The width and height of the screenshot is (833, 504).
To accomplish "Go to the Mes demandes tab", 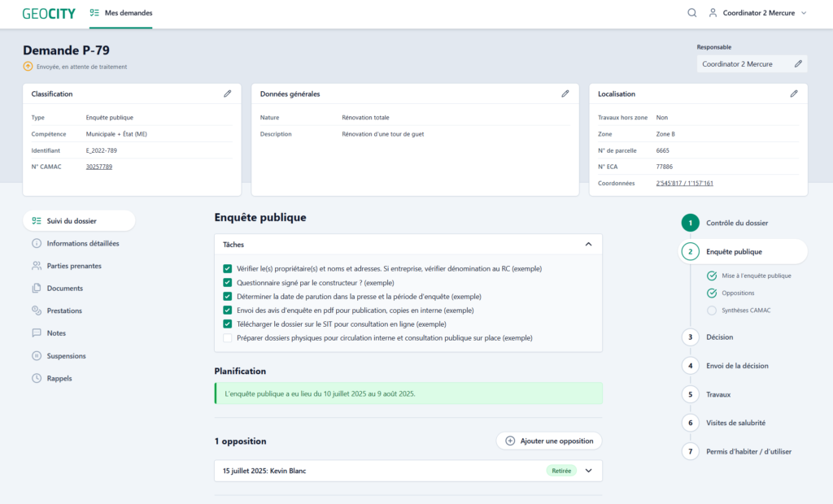I will [x=120, y=13].
